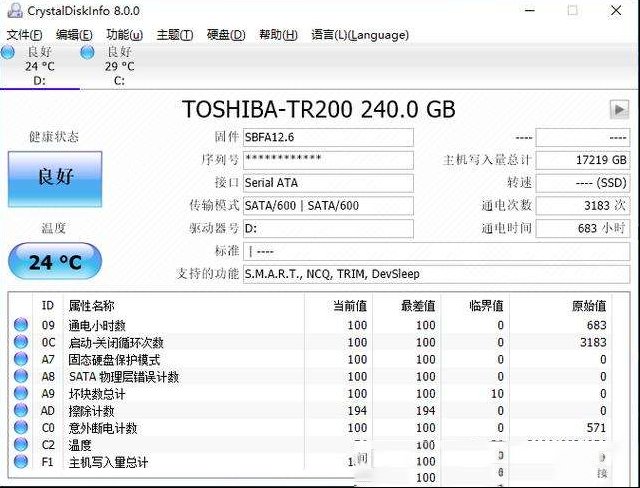Screen dimensions: 640x488
Task: Click the status icon for row C2
Action: point(21,445)
